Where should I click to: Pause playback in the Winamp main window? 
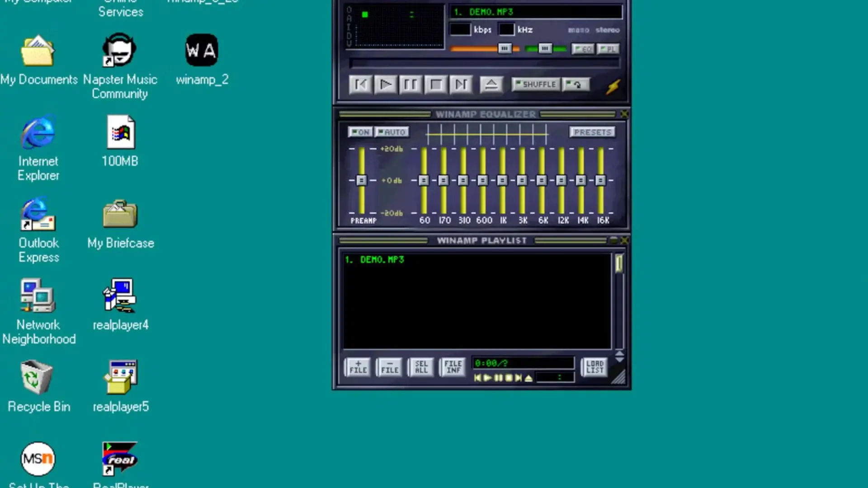coord(410,84)
